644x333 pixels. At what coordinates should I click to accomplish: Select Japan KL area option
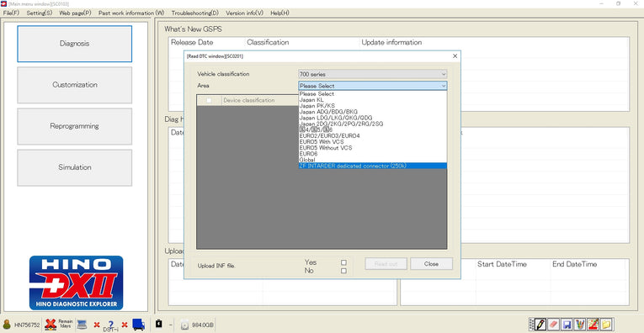click(373, 100)
